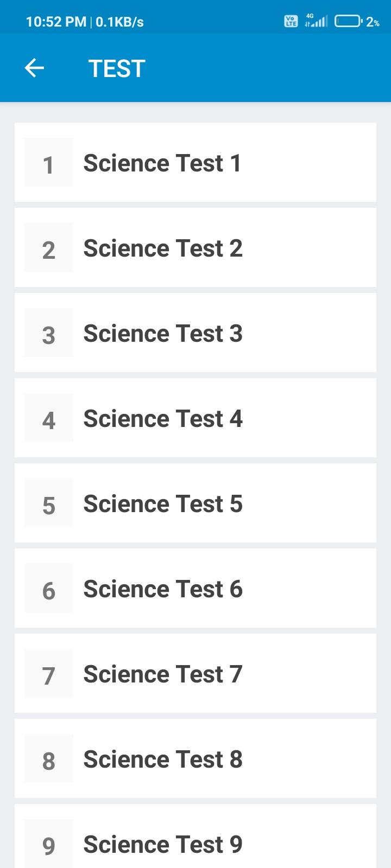391x868 pixels.
Task: Start Science Test 5
Action: coord(195,503)
